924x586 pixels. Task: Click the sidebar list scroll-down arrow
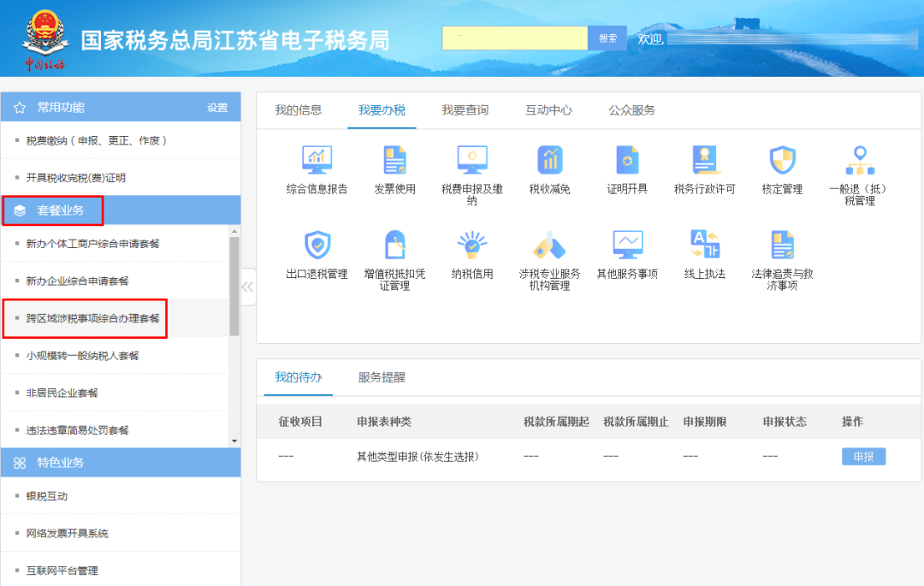234,441
